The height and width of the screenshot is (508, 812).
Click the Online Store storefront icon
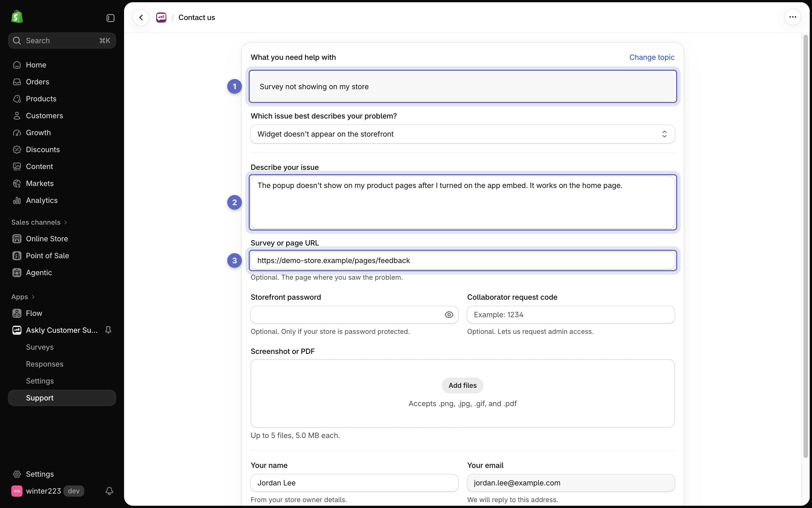click(x=17, y=238)
